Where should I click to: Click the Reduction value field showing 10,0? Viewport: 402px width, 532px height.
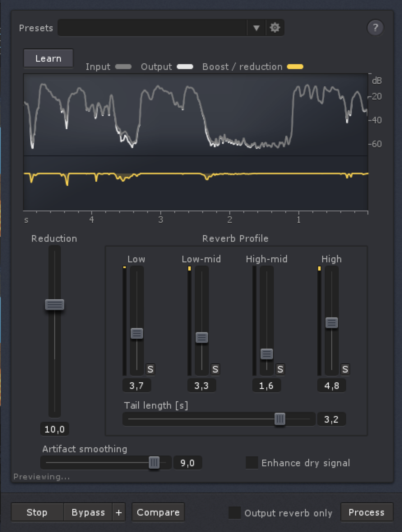click(54, 429)
